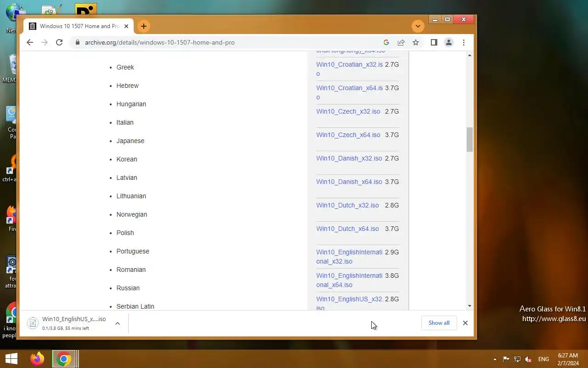This screenshot has width=588, height=368.
Task: Download Win10_Croatian_x32.iso
Action: tap(350, 69)
